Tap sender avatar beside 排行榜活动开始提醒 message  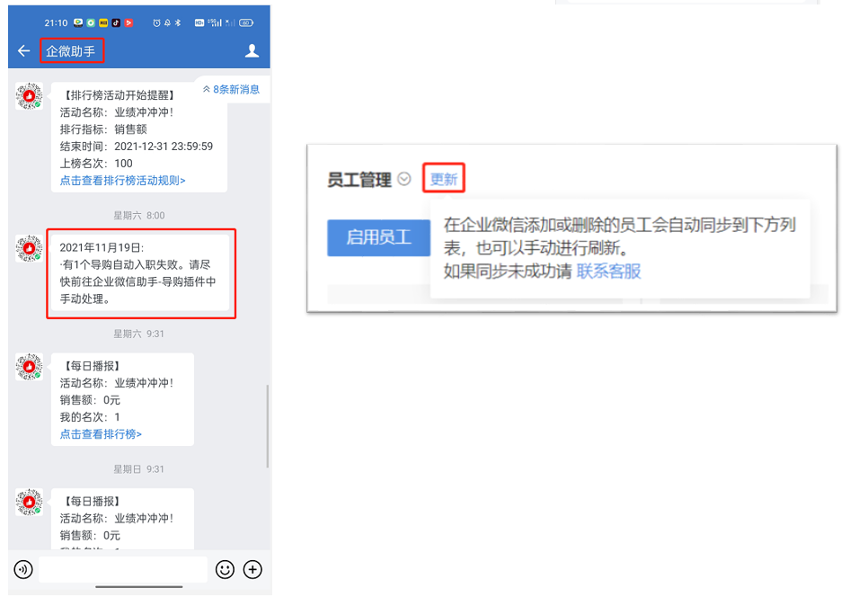[x=30, y=96]
